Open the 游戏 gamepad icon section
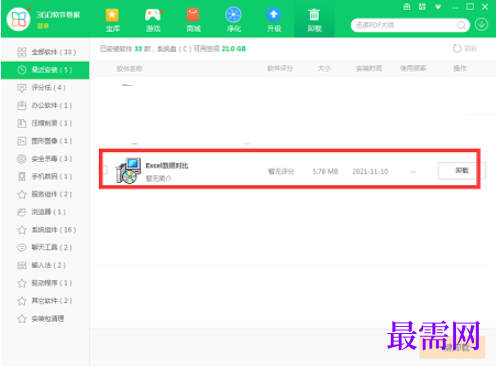 tap(153, 20)
